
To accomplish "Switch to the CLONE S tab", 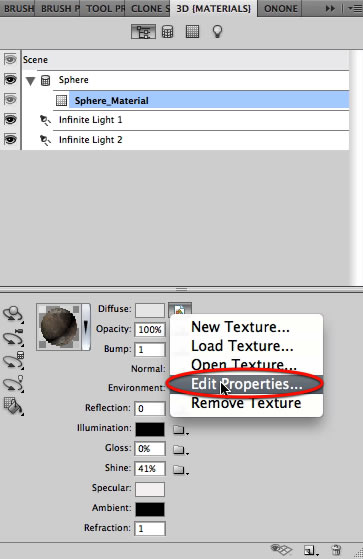I will [148, 8].
